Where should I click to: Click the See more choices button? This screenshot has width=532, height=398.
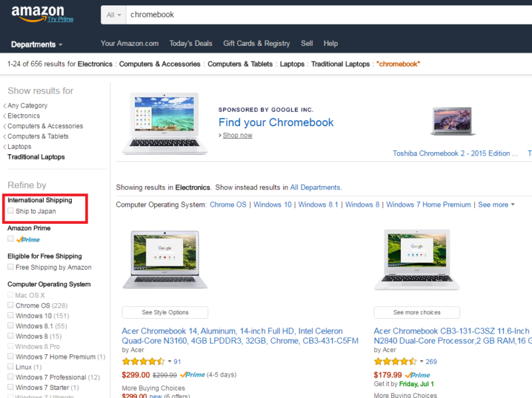click(417, 312)
